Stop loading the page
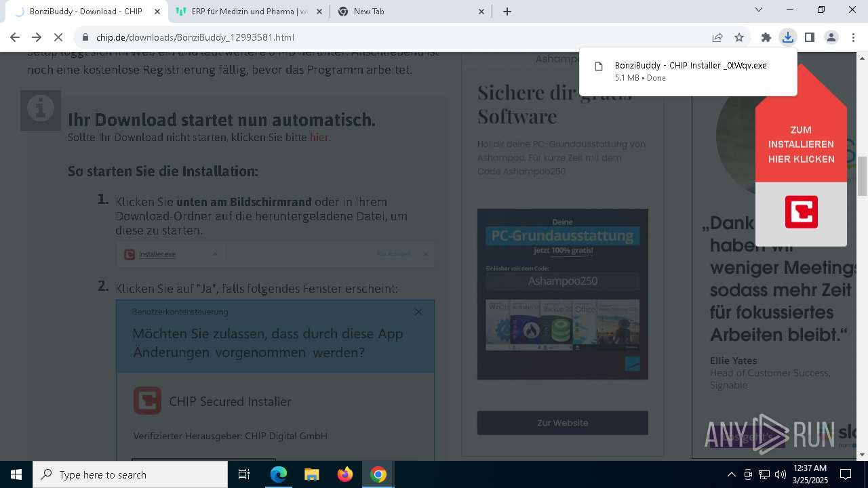This screenshot has width=868, height=488. 58,37
